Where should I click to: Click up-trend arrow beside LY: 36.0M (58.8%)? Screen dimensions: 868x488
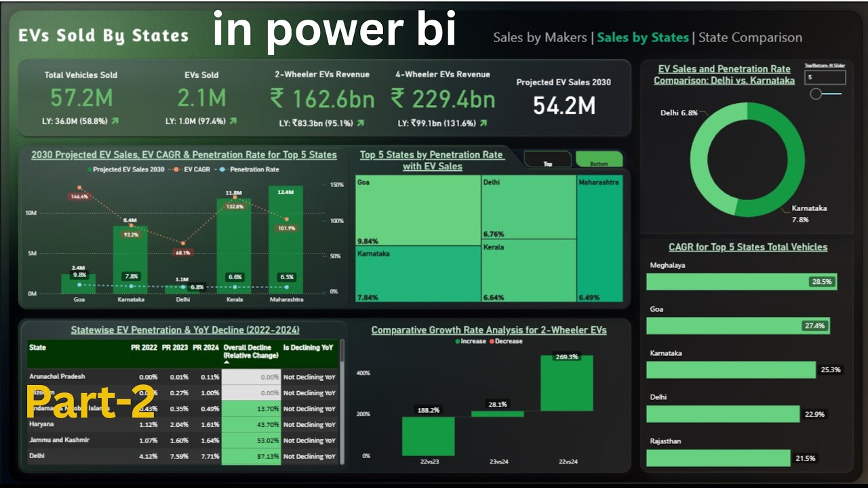coord(115,122)
